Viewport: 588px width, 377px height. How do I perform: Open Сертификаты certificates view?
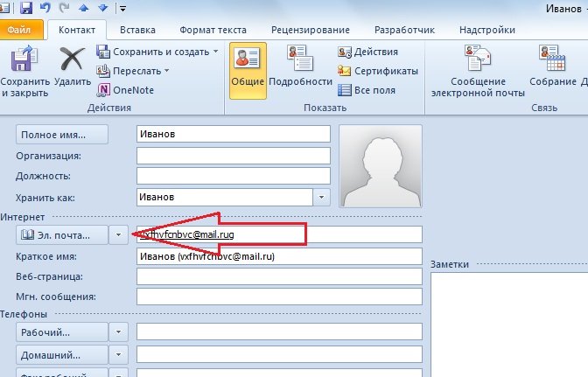coord(344,71)
